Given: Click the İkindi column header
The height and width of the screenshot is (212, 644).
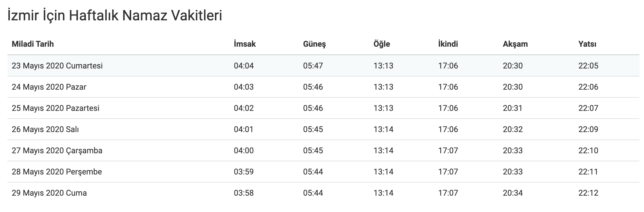Looking at the screenshot, I should 448,44.
